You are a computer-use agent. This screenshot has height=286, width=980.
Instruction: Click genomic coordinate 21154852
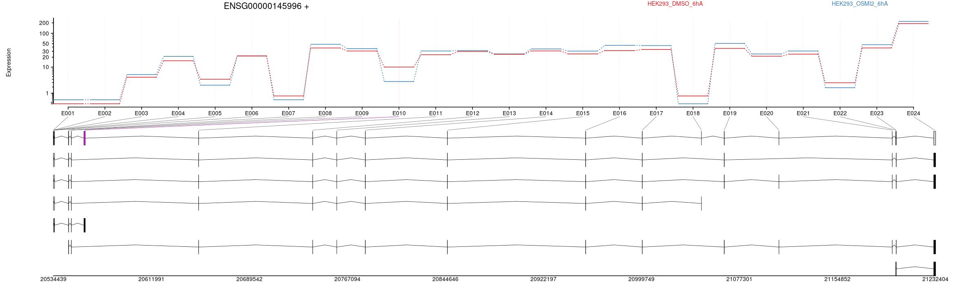[837, 279]
